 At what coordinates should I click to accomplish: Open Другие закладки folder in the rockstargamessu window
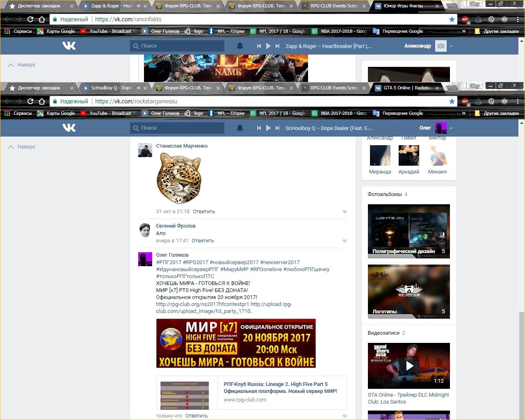[497, 113]
